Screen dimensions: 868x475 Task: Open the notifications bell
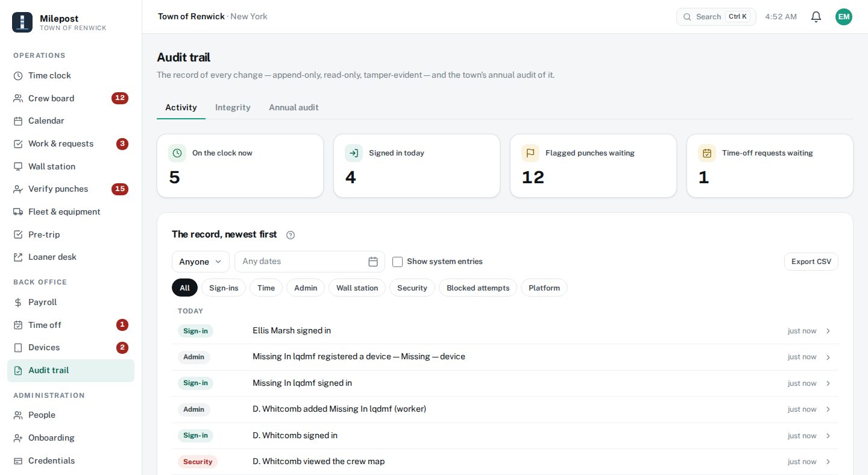click(x=816, y=17)
